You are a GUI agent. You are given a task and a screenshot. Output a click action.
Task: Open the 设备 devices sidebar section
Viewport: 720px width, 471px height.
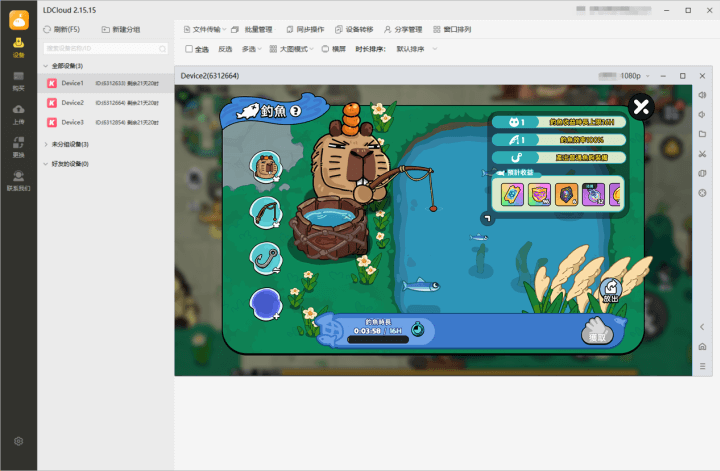click(x=18, y=48)
